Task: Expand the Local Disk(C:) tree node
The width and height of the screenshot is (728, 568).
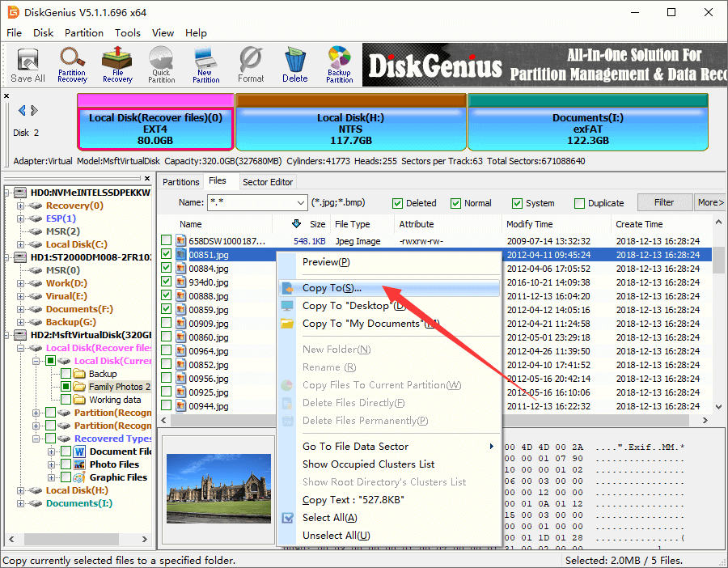Action: pos(20,244)
